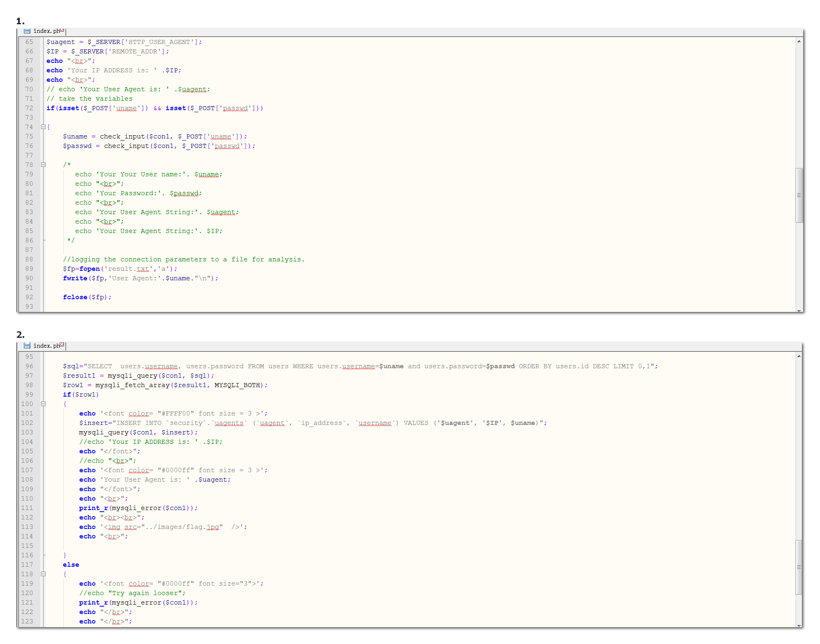The height and width of the screenshot is (644, 820).
Task: Click line number 96 in the gutter
Action: (x=29, y=366)
